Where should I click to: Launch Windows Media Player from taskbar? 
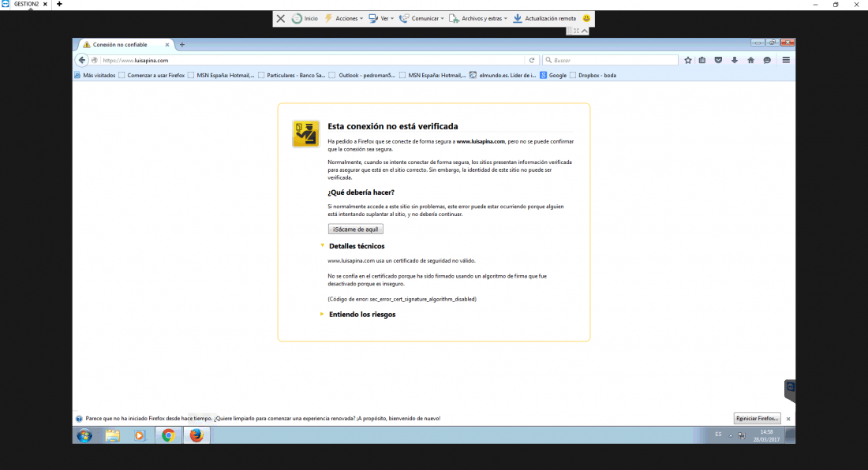coord(139,436)
